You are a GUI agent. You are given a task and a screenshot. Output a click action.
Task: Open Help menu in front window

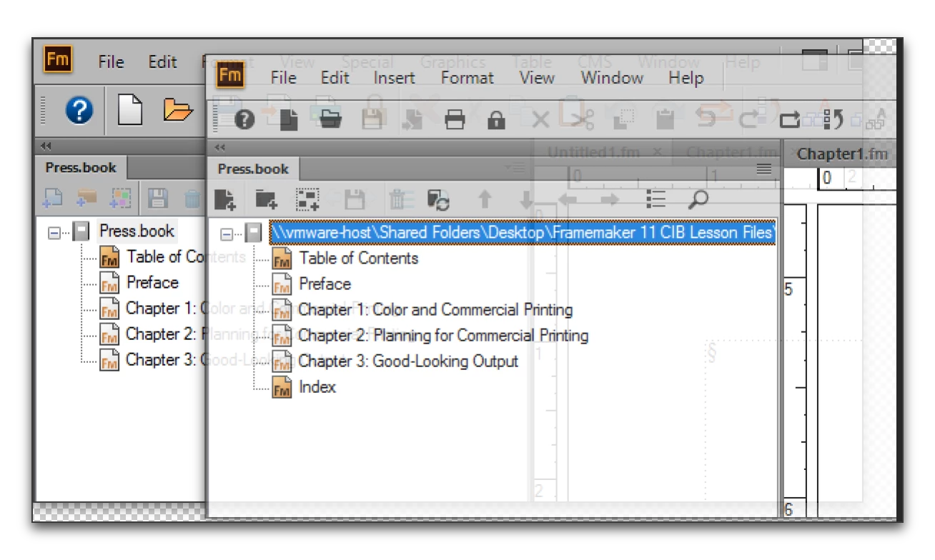tap(686, 78)
